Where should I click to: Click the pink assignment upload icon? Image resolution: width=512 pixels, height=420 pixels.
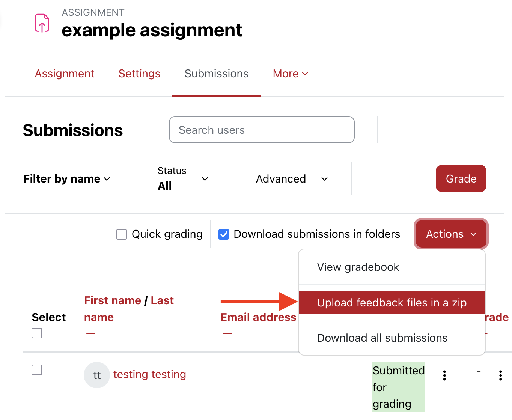pyautogui.click(x=42, y=23)
